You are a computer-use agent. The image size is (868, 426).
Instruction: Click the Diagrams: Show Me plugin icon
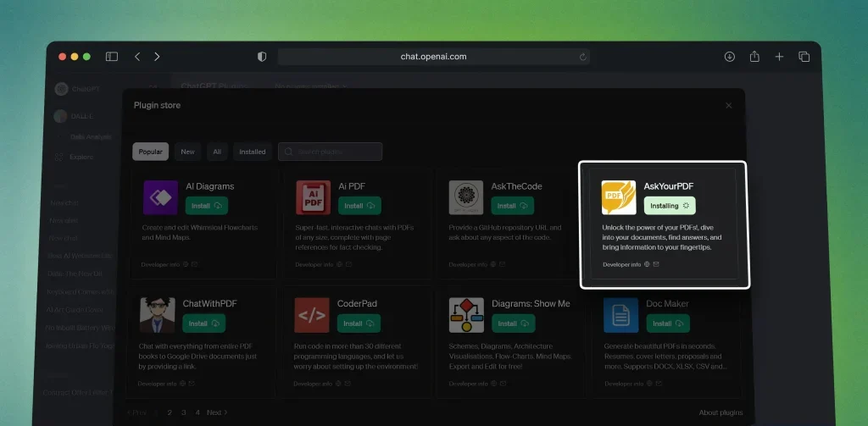[x=465, y=315]
